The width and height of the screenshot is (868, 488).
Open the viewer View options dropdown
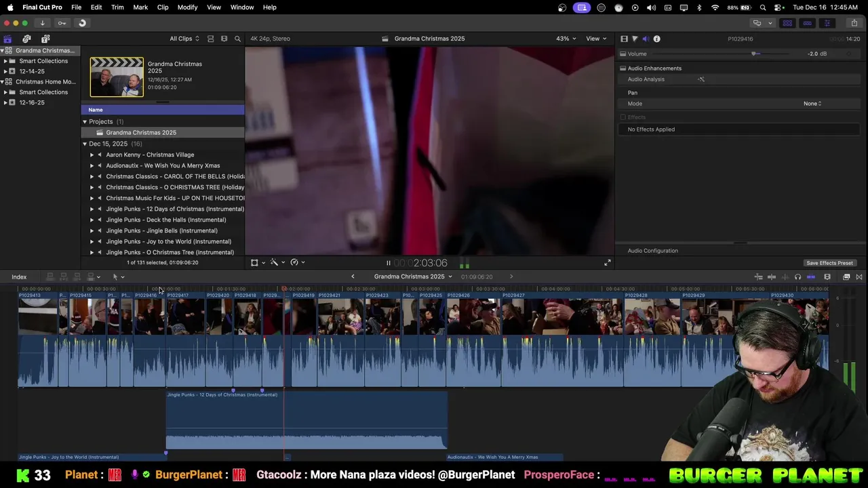pyautogui.click(x=596, y=39)
